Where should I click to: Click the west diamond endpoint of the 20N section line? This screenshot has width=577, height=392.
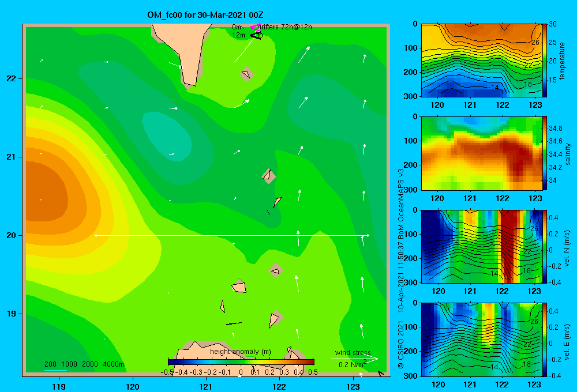96,235
